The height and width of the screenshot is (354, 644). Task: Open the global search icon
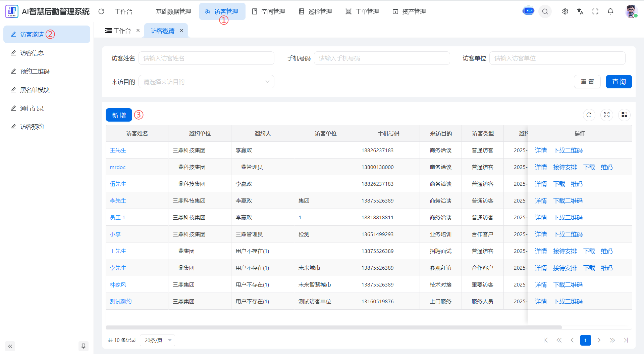(545, 11)
